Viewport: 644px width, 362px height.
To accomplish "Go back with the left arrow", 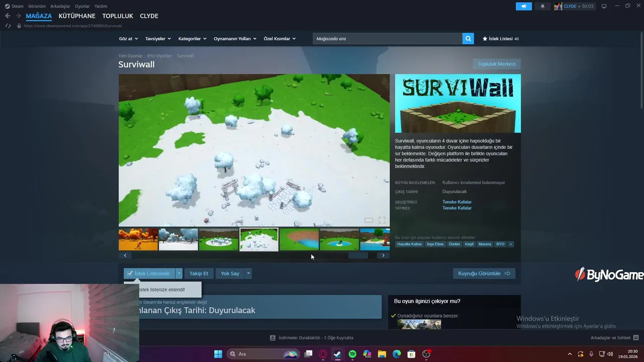I will pyautogui.click(x=8, y=16).
